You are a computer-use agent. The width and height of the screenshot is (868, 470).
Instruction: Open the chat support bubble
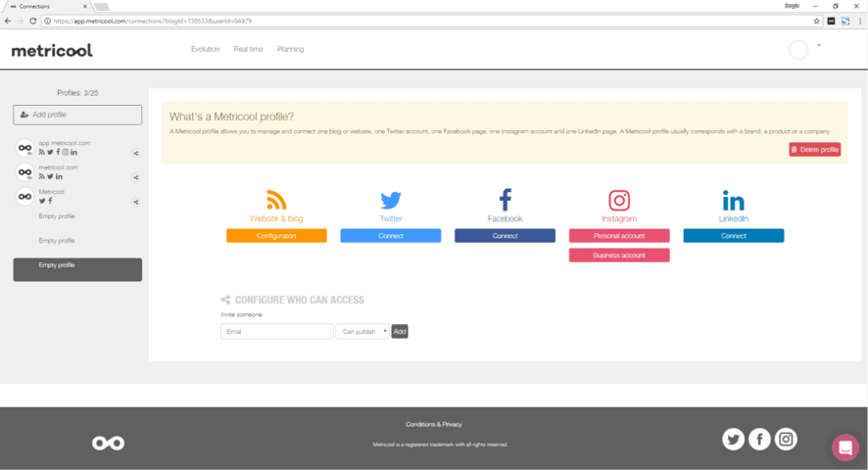(845, 447)
